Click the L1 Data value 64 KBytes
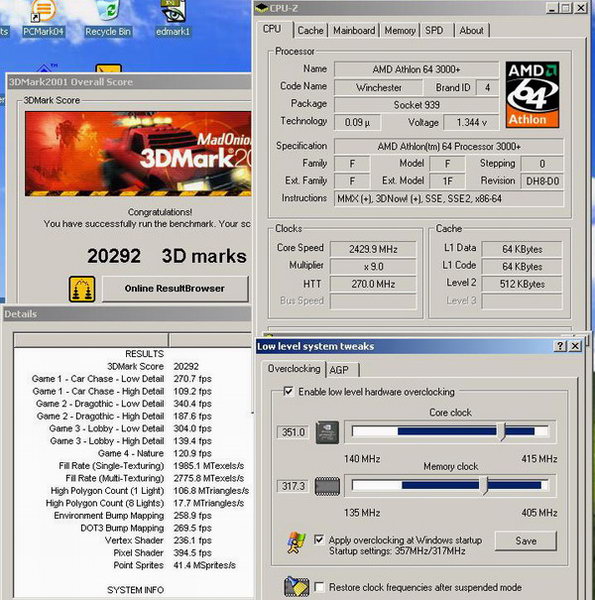 click(522, 249)
